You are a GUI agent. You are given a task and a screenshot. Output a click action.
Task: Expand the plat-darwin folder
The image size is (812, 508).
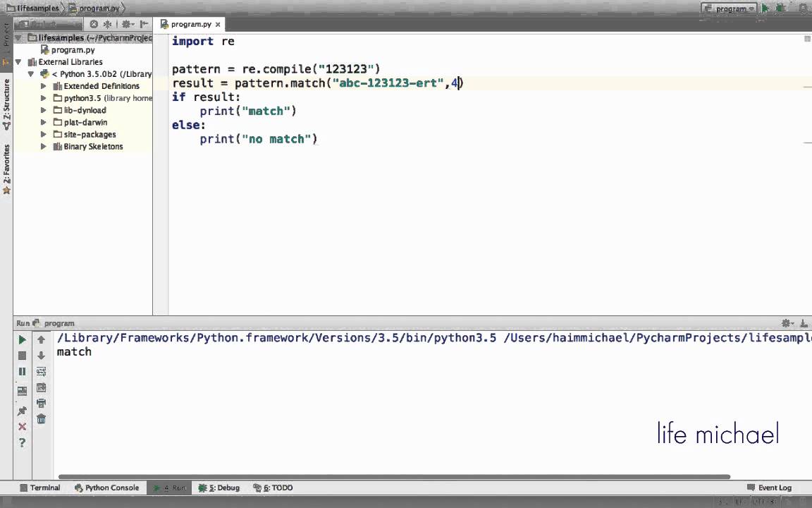(x=44, y=122)
